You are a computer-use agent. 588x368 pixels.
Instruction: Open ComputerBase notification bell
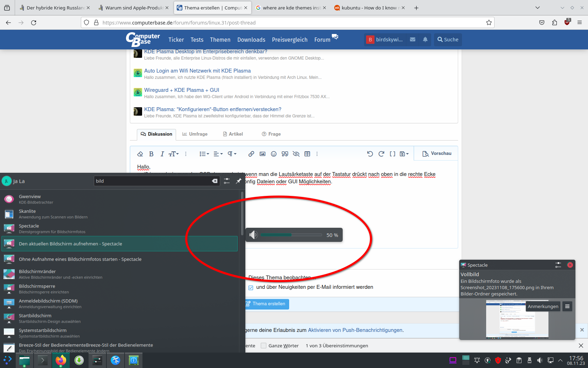point(425,40)
